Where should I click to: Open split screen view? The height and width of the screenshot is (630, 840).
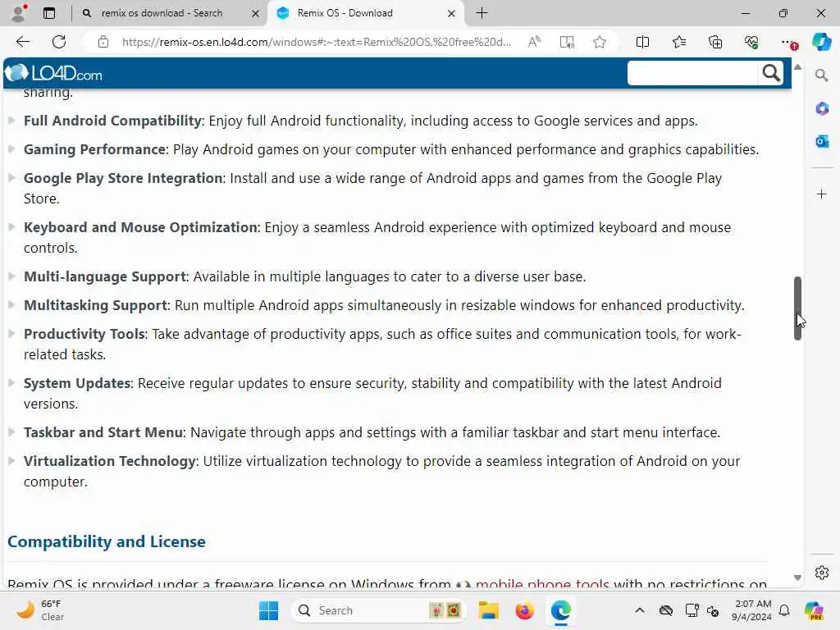click(x=642, y=42)
